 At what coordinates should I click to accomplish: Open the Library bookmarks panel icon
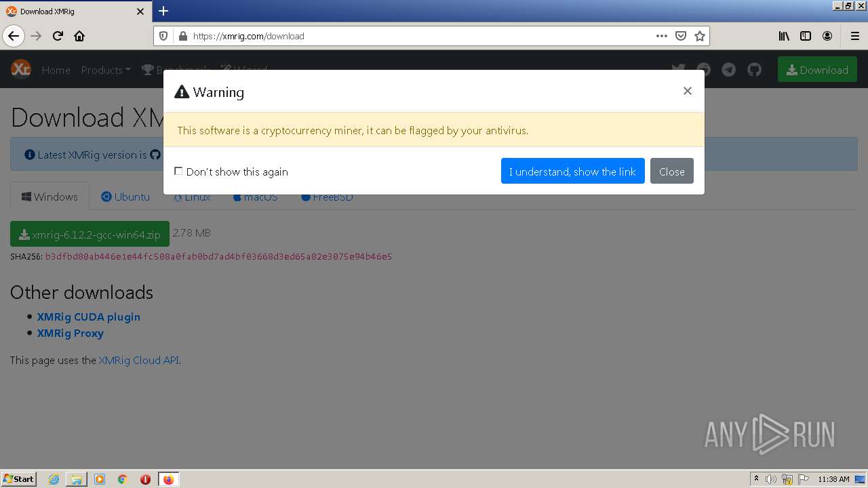(784, 36)
